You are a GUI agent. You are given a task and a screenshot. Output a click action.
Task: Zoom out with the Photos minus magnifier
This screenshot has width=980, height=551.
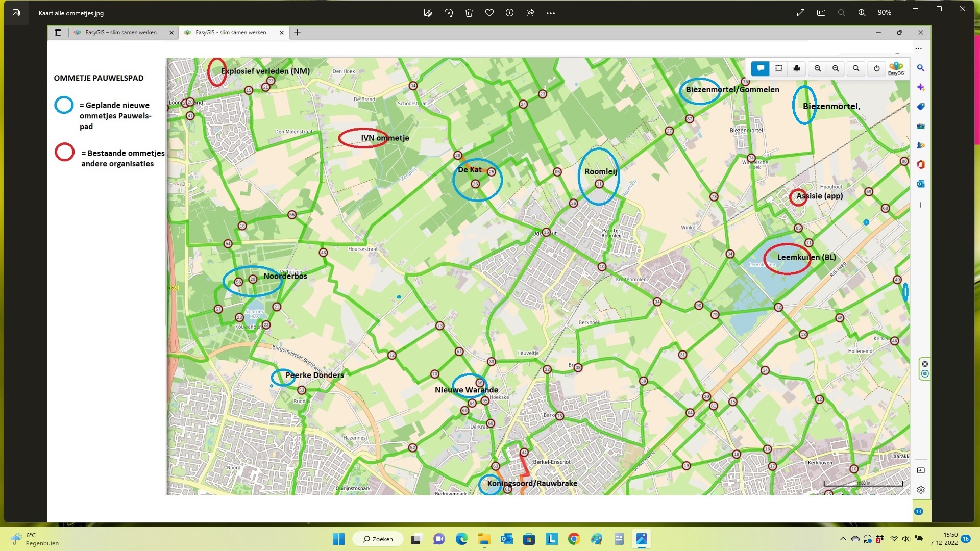(x=842, y=13)
